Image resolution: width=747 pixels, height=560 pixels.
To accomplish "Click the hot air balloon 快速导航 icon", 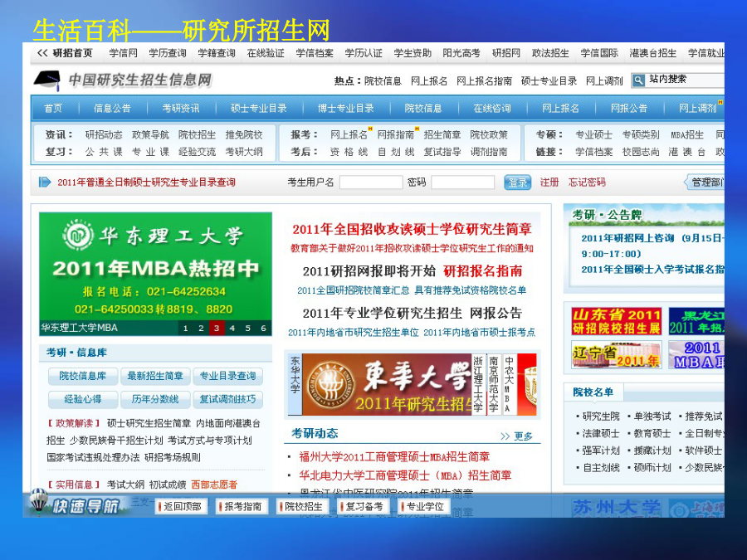I will [x=38, y=502].
